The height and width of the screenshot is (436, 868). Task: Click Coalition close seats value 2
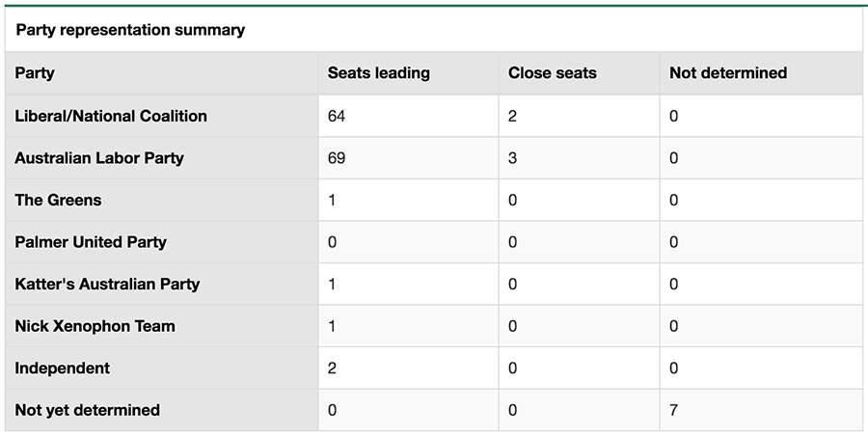pos(513,116)
